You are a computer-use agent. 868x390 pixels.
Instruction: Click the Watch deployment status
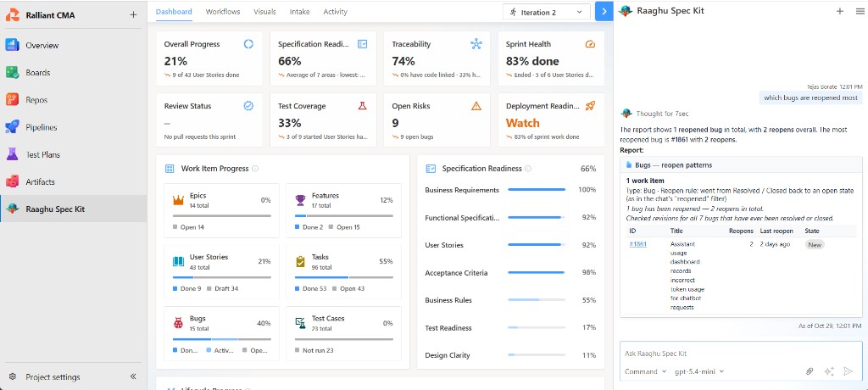click(x=522, y=123)
